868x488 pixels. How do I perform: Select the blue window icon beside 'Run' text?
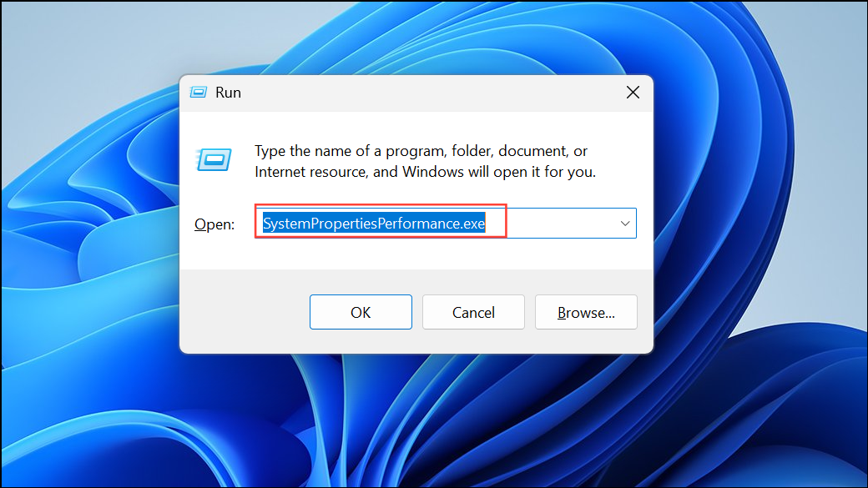click(x=198, y=92)
